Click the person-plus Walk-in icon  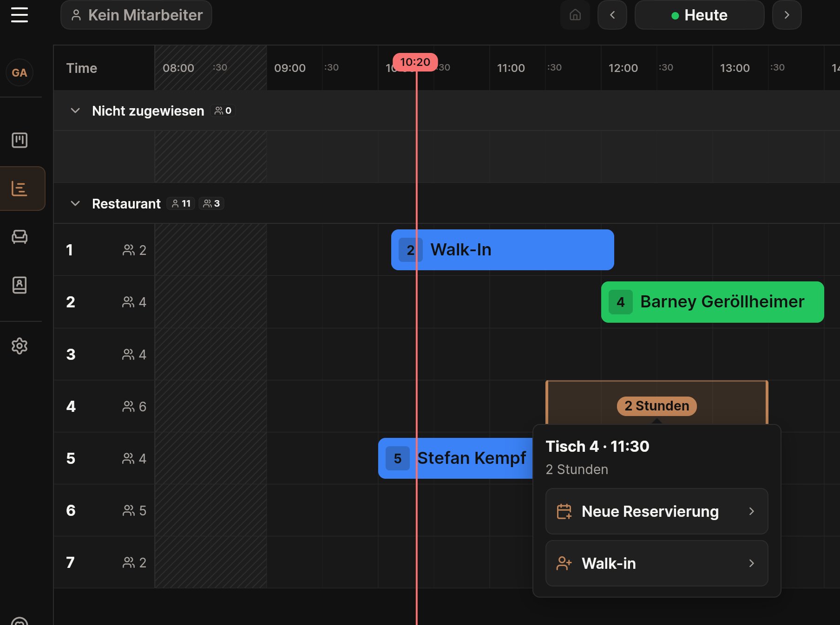564,563
